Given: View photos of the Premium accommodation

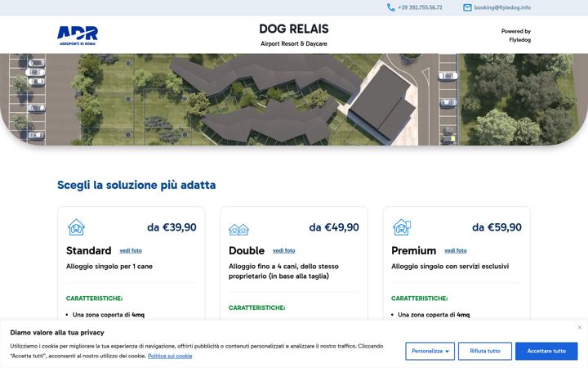Looking at the screenshot, I should [456, 250].
